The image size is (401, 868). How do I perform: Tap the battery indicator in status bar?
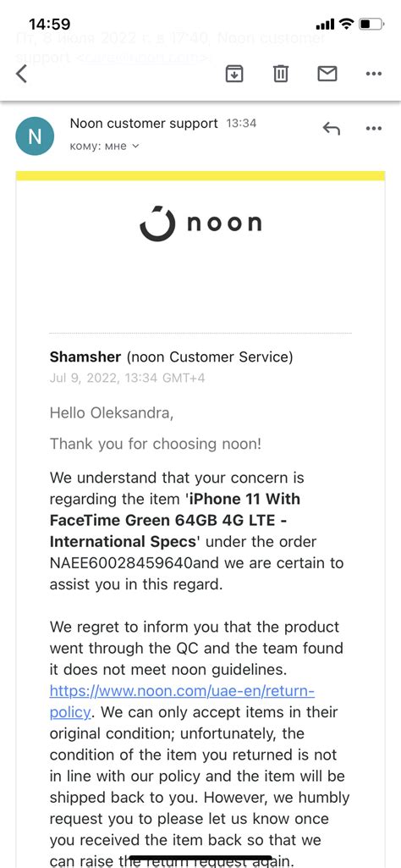click(x=371, y=24)
